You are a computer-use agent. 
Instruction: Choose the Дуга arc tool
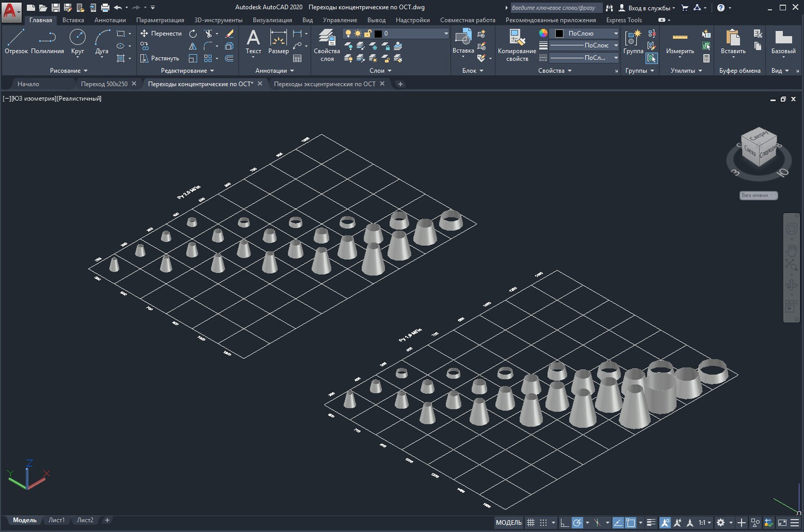coord(102,42)
